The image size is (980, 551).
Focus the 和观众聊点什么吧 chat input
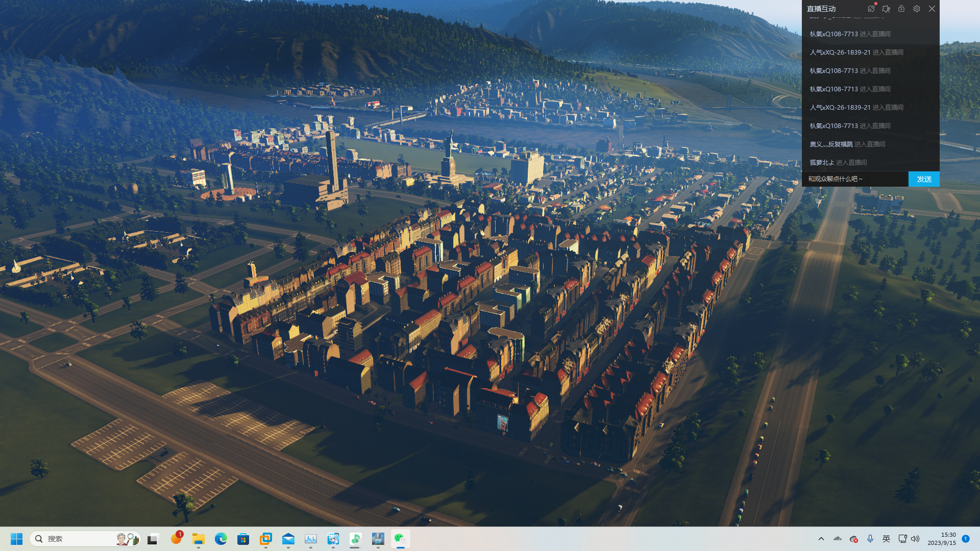coord(855,179)
